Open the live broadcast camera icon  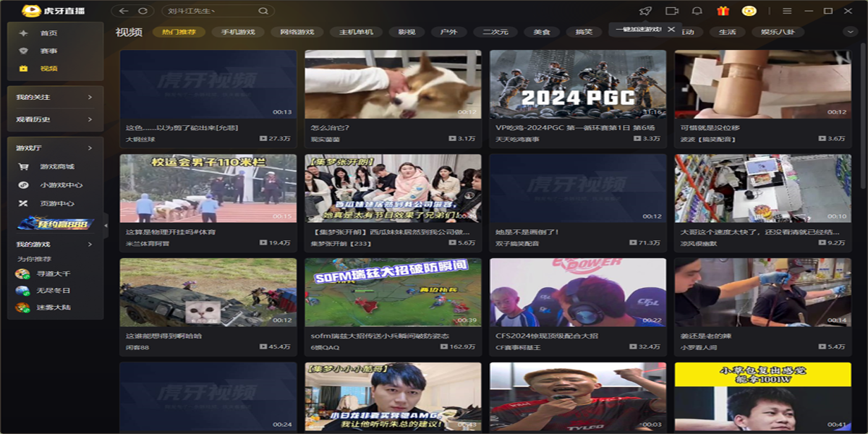[x=672, y=11]
